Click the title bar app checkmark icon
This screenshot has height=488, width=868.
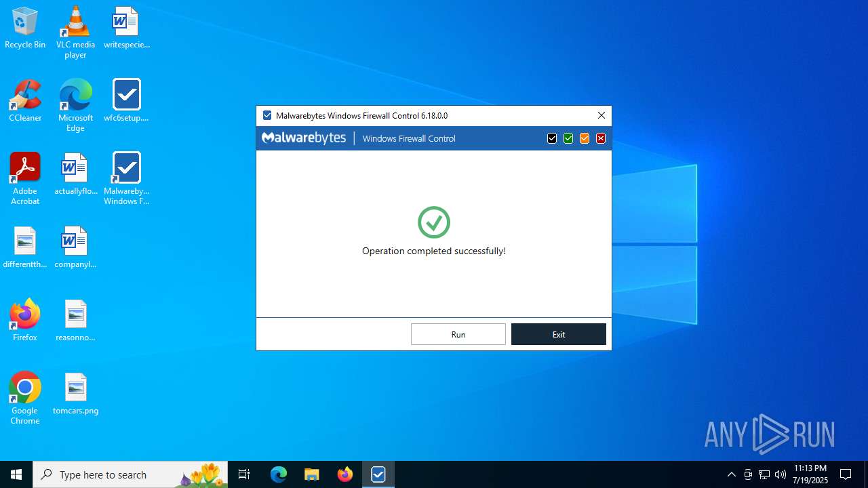click(267, 115)
